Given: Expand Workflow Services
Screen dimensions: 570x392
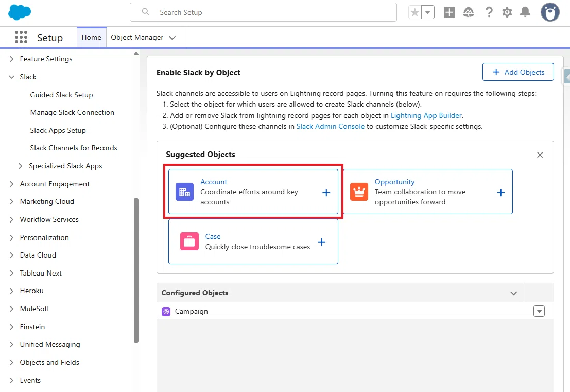Looking at the screenshot, I should click(12, 219).
